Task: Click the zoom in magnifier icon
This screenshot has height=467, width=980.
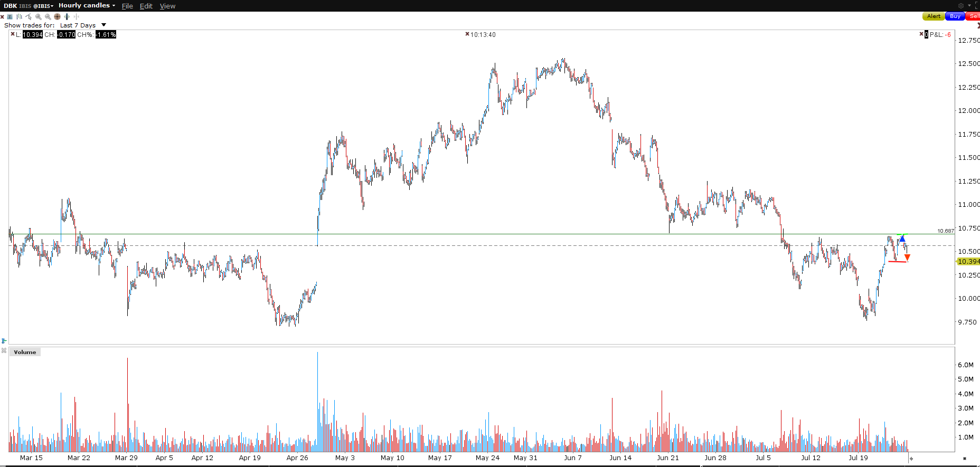Action: point(38,16)
